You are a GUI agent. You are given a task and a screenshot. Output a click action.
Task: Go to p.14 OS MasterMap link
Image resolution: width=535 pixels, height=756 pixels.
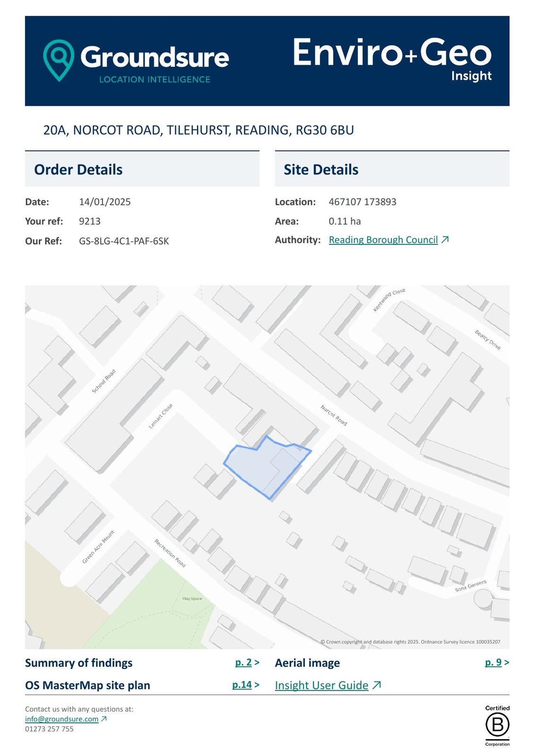coord(242,685)
